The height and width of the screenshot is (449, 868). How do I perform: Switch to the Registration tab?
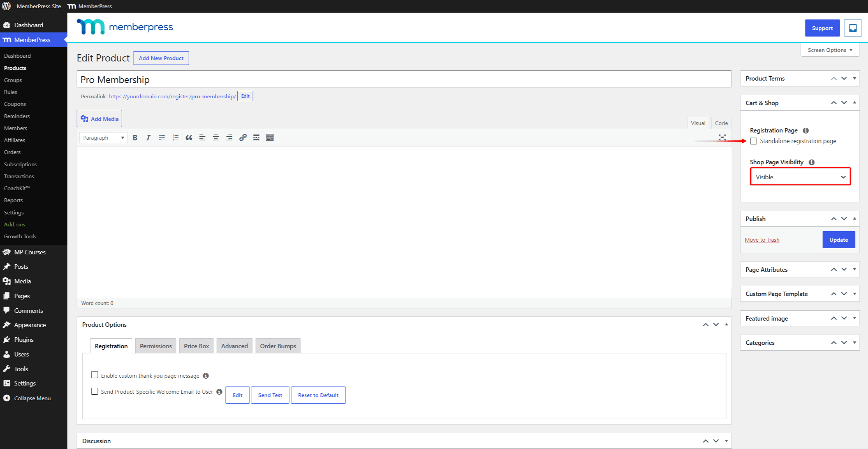click(x=111, y=346)
